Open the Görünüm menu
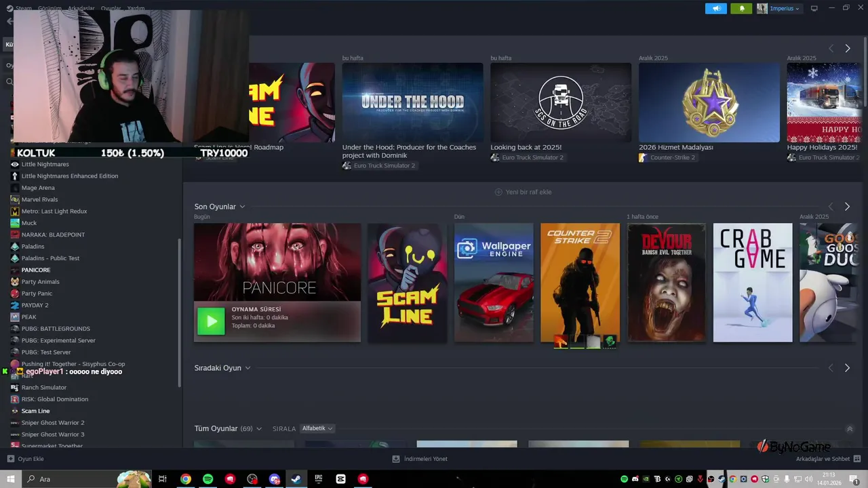Image resolution: width=868 pixels, height=488 pixels. coord(50,8)
